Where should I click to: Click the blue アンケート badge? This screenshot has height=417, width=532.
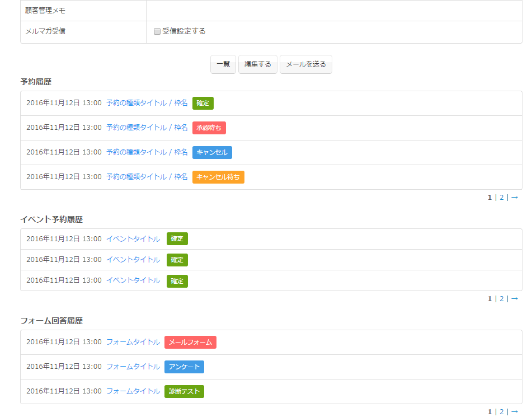(184, 367)
